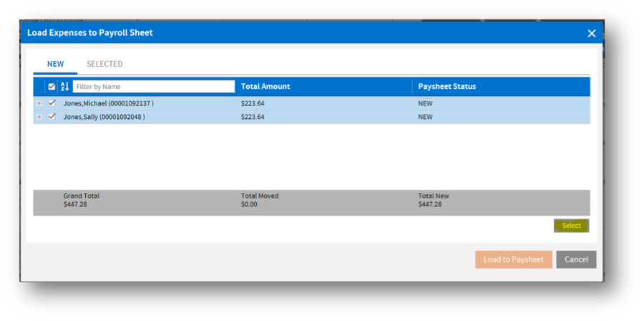Toggle the select-all checkbox in header

point(52,87)
